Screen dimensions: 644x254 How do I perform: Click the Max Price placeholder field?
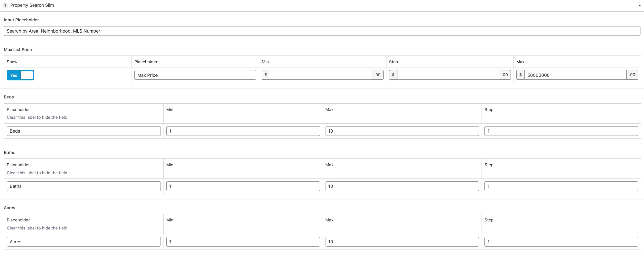[x=195, y=75]
